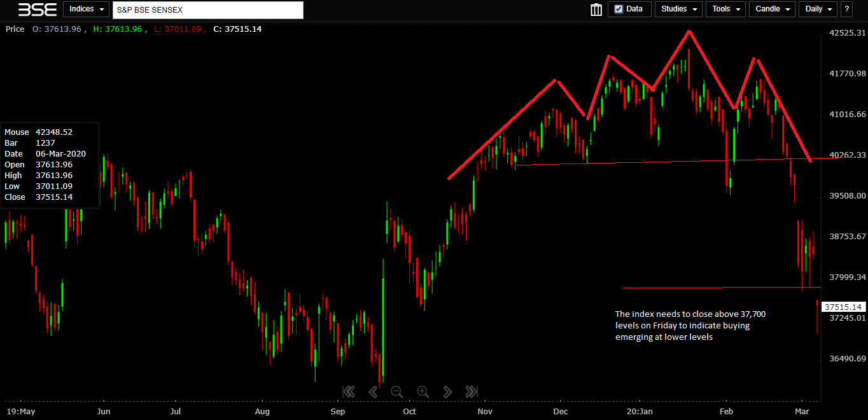Image resolution: width=868 pixels, height=420 pixels.
Task: Untick the Data checkbox
Action: (619, 10)
